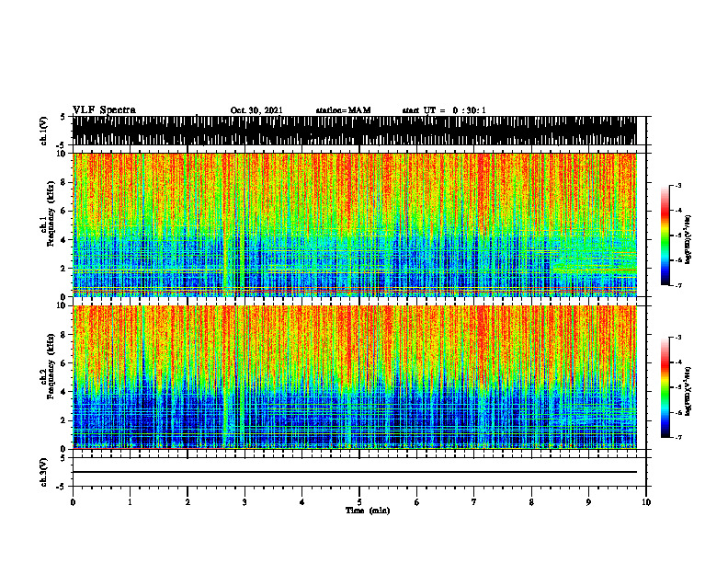Image resolution: width=728 pixels, height=563 pixels.
Task: Click the 'Time (min)' axis label
Action: tap(368, 511)
